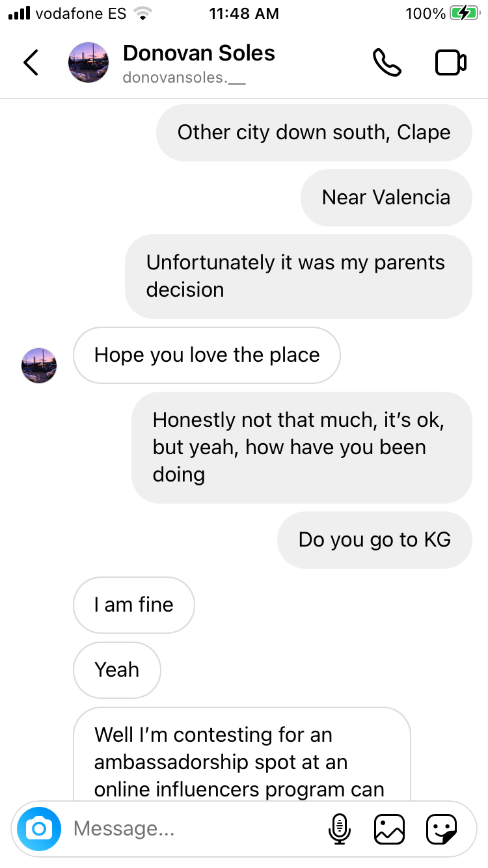This screenshot has width=488, height=868.
Task: Open the photo gallery picker icon
Action: point(389,829)
